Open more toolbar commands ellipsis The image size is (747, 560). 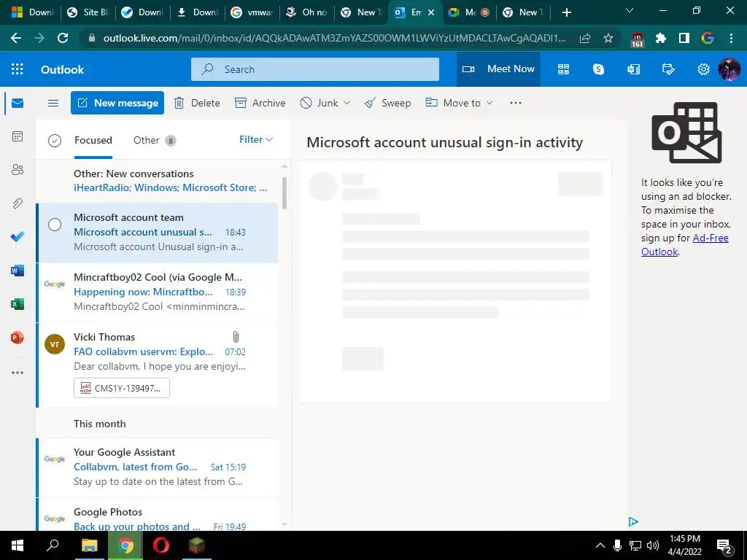tap(516, 103)
